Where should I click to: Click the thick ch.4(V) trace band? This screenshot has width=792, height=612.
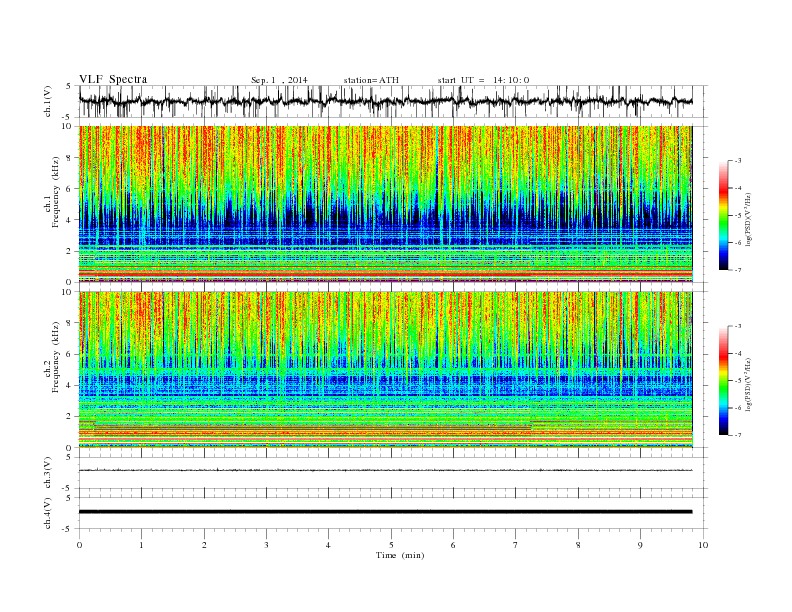point(385,512)
